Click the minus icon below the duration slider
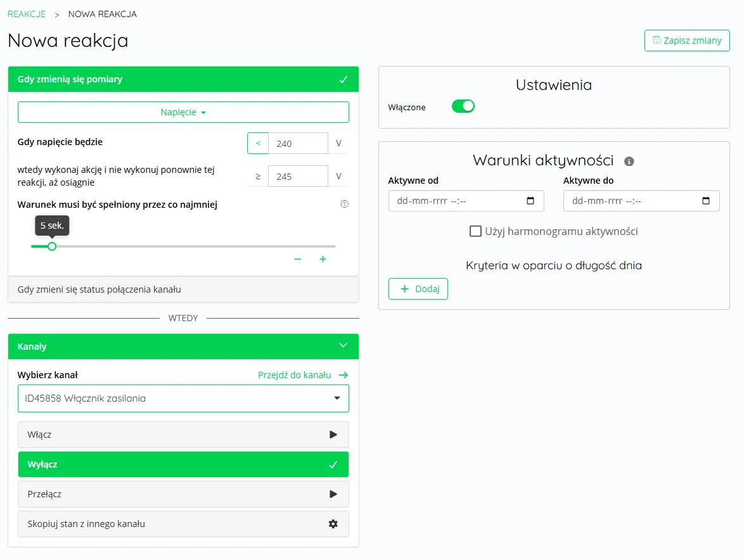744x560 pixels. (x=297, y=259)
